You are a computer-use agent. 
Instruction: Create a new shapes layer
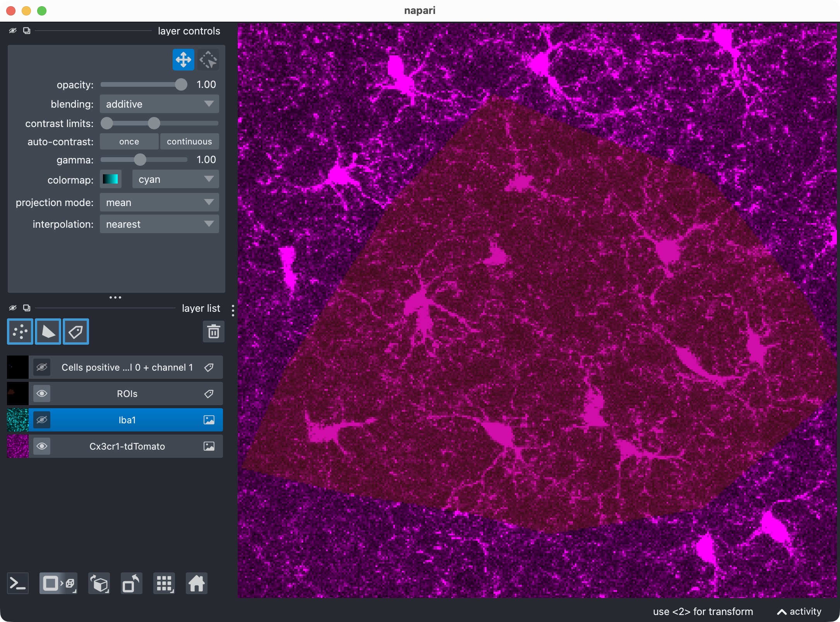[48, 332]
